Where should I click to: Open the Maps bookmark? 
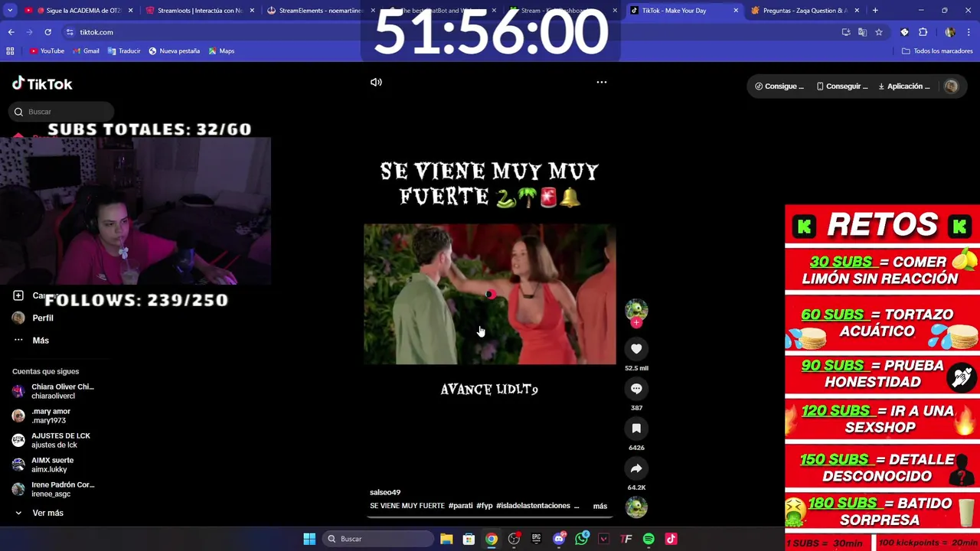221,51
